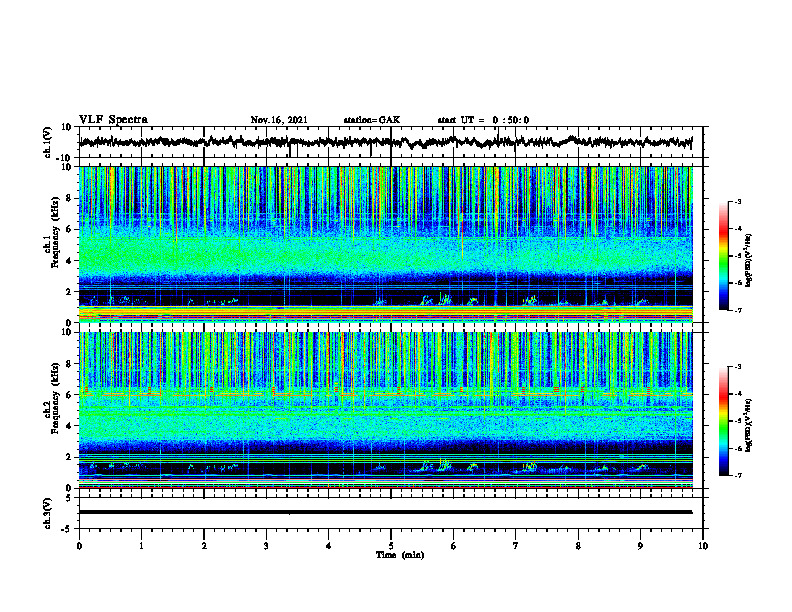Click the time axis tick label "9"
792x612 pixels.
[x=640, y=546]
